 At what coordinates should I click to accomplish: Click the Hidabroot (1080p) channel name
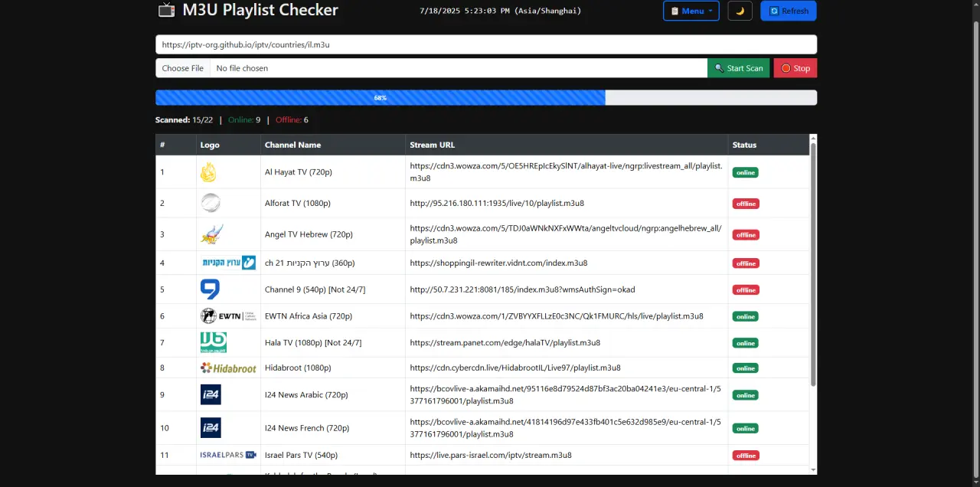point(298,368)
